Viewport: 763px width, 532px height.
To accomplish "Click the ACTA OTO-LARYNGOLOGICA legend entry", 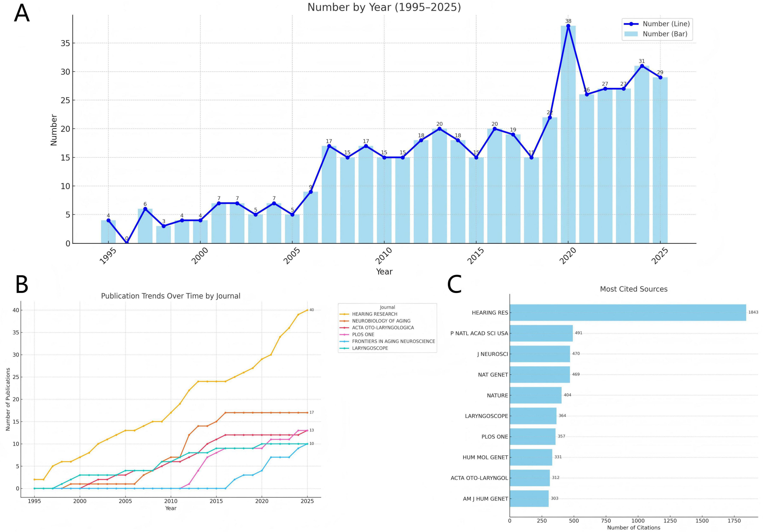I will point(383,328).
